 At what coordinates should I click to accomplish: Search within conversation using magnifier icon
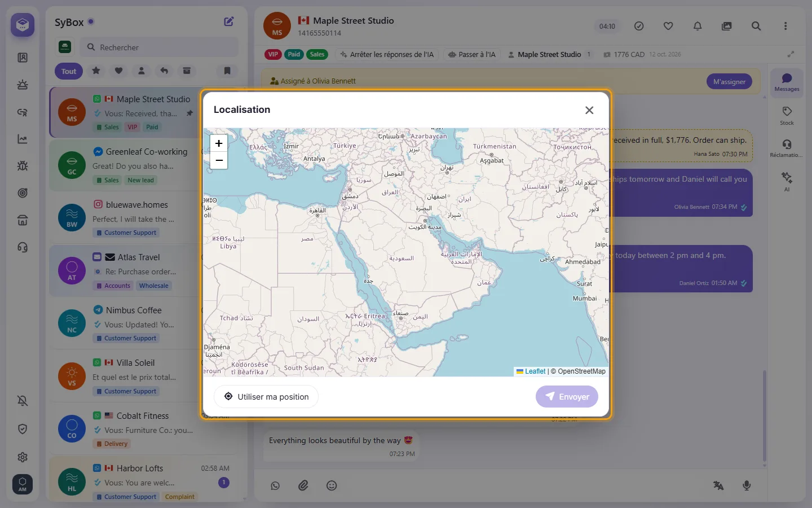756,26
